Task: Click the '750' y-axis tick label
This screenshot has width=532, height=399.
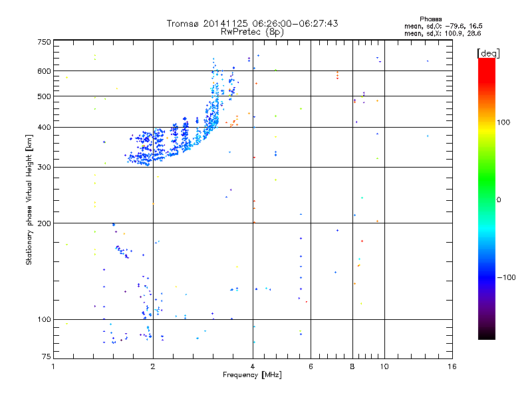Action: (44, 42)
